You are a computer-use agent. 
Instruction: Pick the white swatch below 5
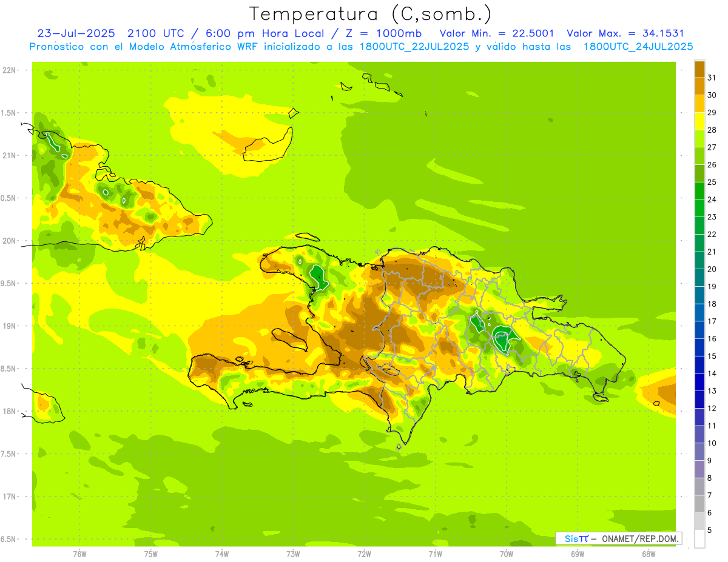coord(699,538)
